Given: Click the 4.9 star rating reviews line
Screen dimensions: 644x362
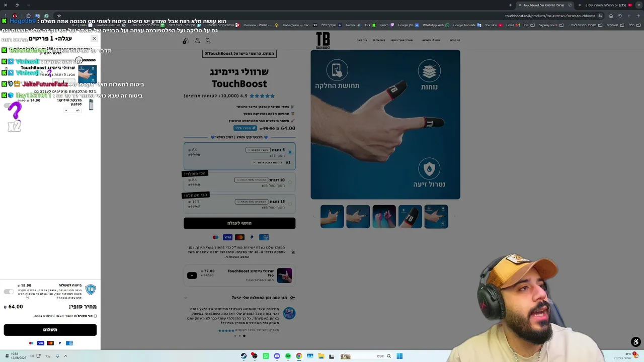Looking at the screenshot, I should [x=229, y=96].
